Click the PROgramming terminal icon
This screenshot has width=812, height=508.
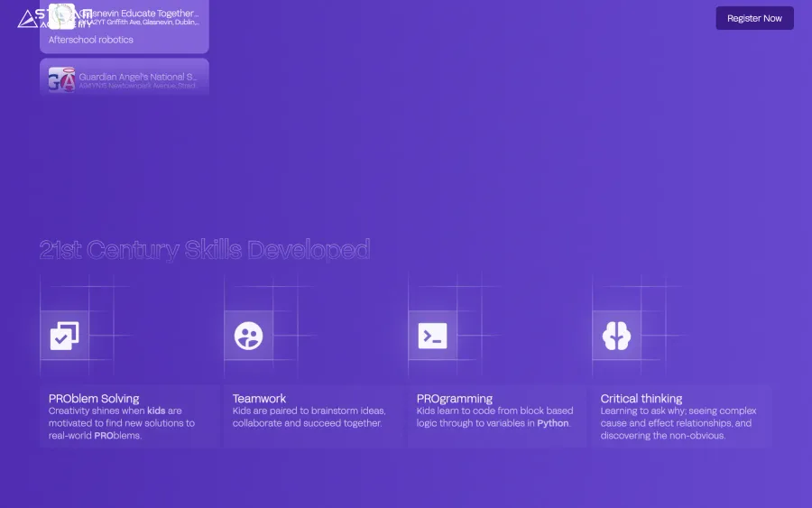point(432,336)
